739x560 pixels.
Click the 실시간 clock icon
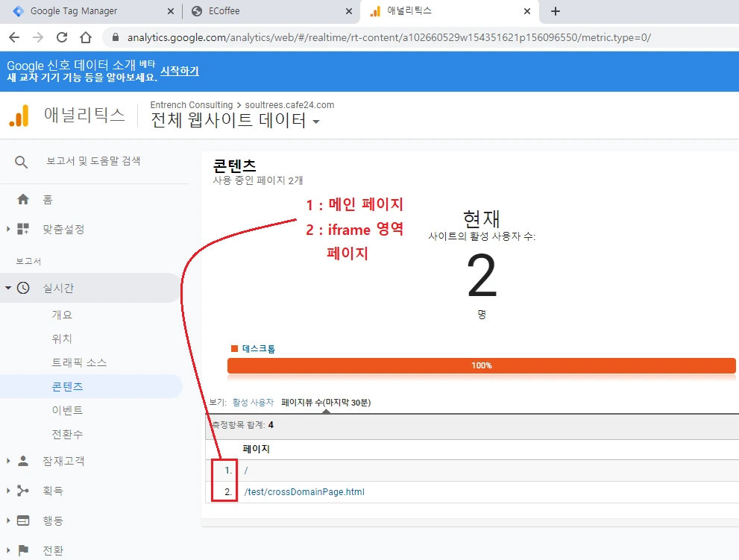point(22,288)
